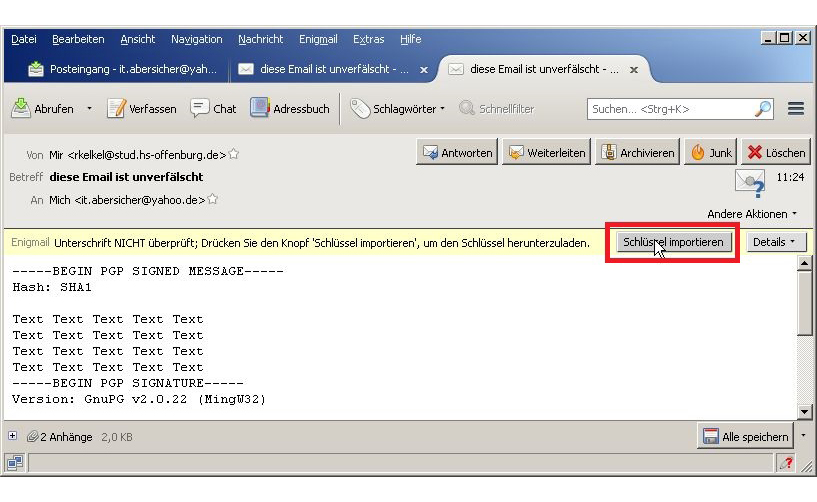Click the magnifier icon in search box
This screenshot has height=502, width=817.
tap(762, 109)
